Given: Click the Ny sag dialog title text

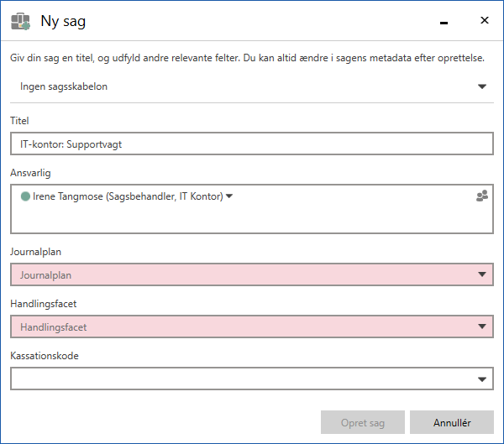Looking at the screenshot, I should click(x=63, y=22).
